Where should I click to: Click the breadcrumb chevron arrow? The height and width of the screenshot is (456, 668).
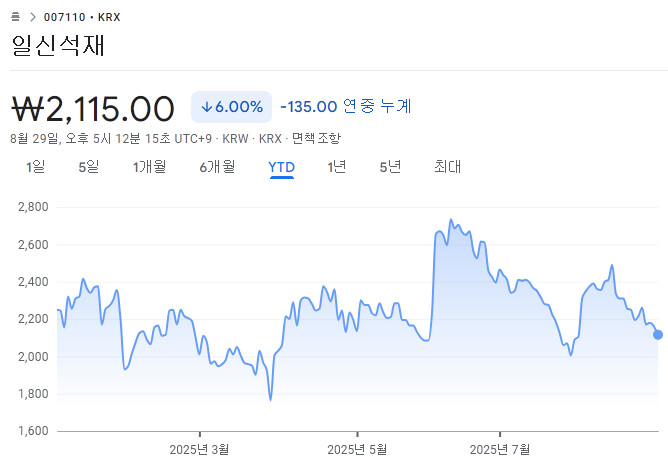32,17
